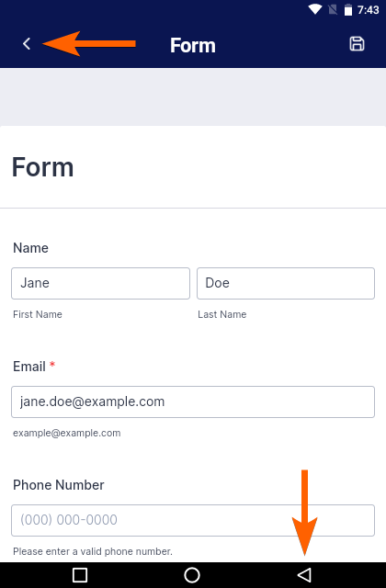Tap the white Form title in header
The image size is (386, 588).
[193, 45]
